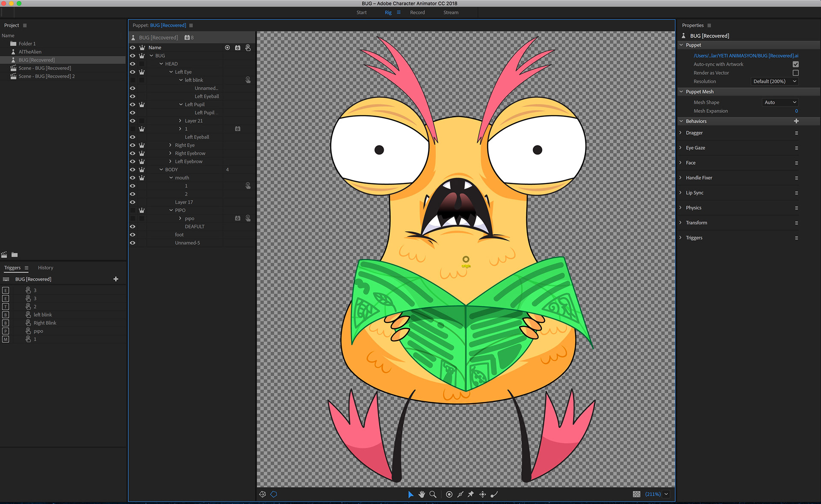Screen dimensions: 821x504
Task: Click the new folder icon in Project panel
Action: (15, 255)
